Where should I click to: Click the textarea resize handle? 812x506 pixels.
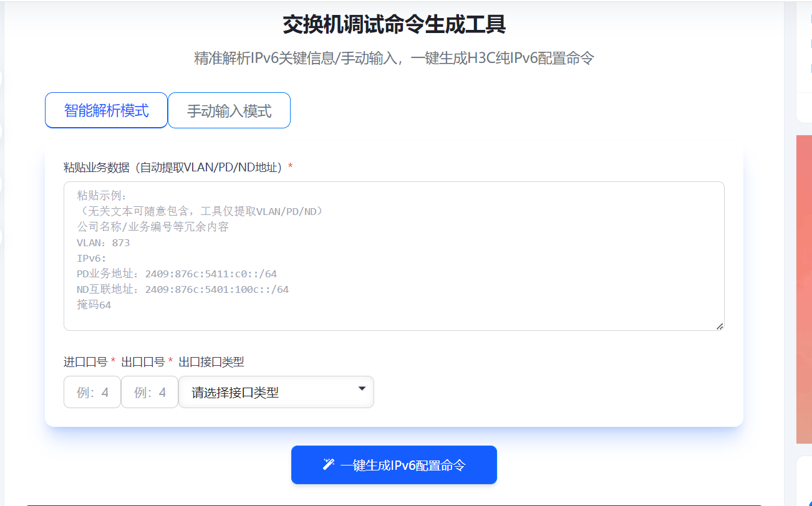click(x=721, y=327)
